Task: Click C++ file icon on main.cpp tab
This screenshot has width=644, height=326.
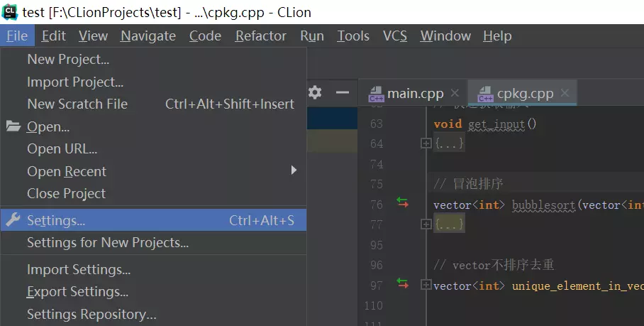Action: point(376,94)
